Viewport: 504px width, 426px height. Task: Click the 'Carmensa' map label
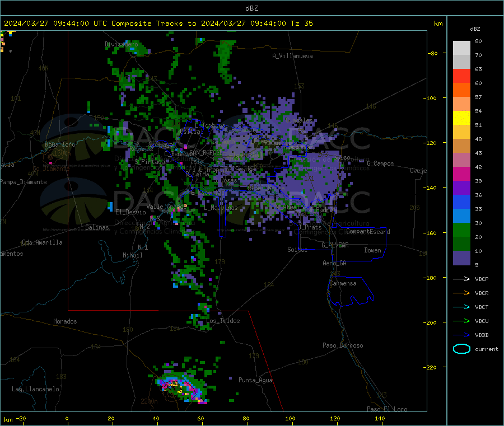pos(343,284)
